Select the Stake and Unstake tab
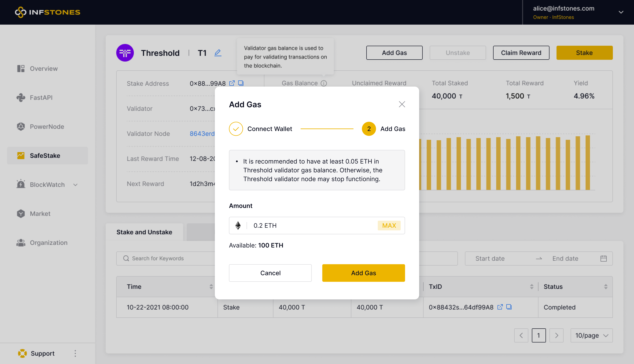 [x=144, y=232]
